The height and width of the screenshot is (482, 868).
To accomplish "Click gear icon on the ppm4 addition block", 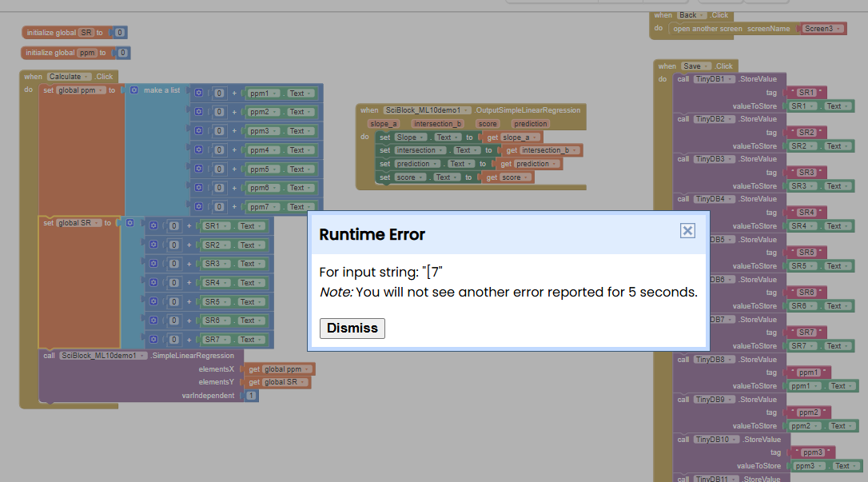I will pyautogui.click(x=199, y=150).
